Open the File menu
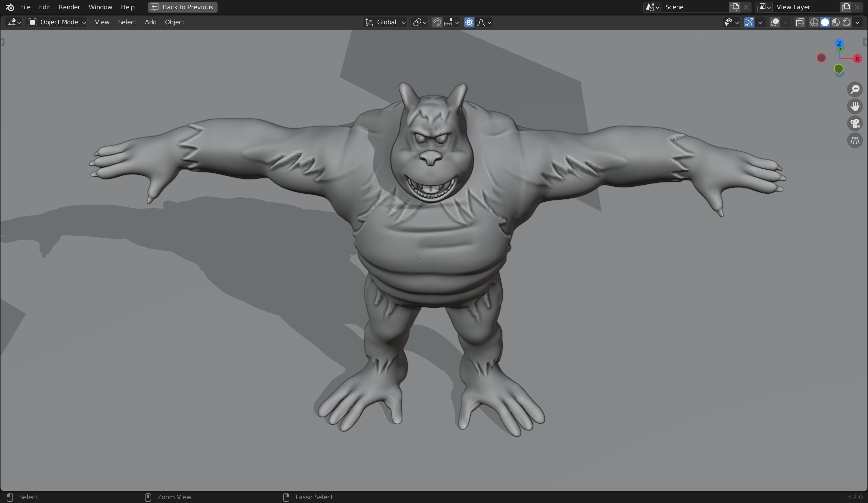Image resolution: width=868 pixels, height=503 pixels. tap(25, 7)
